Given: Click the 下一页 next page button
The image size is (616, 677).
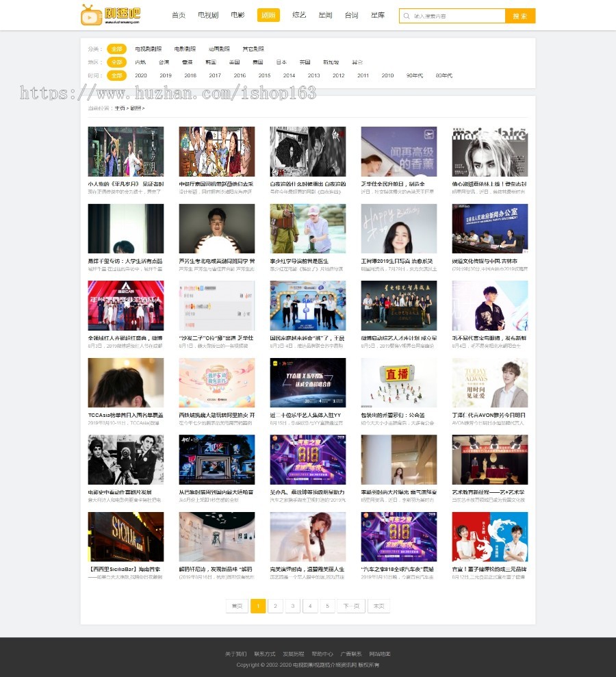Looking at the screenshot, I should click(350, 606).
